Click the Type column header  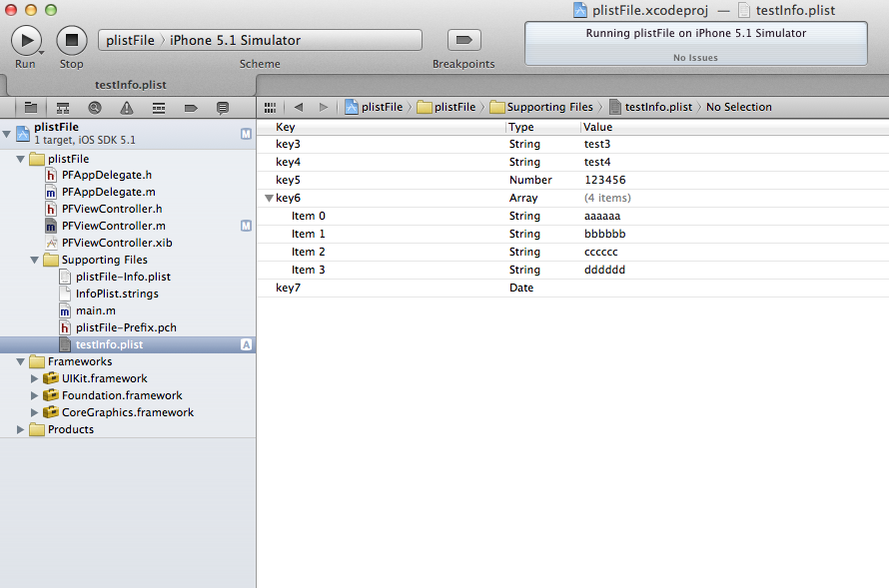[543, 127]
